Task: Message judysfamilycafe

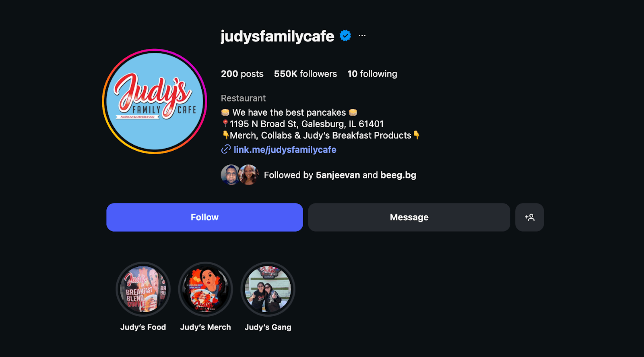Action: pyautogui.click(x=409, y=217)
